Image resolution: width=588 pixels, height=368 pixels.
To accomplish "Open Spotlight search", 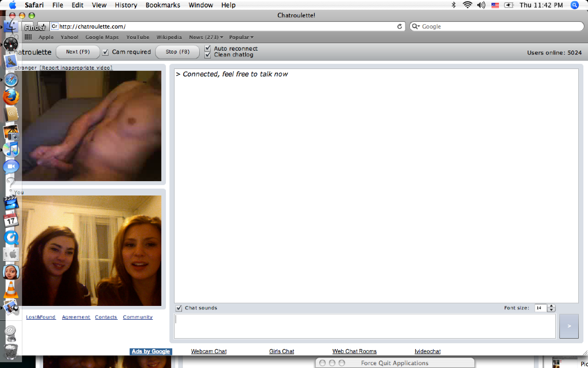I will [574, 5].
